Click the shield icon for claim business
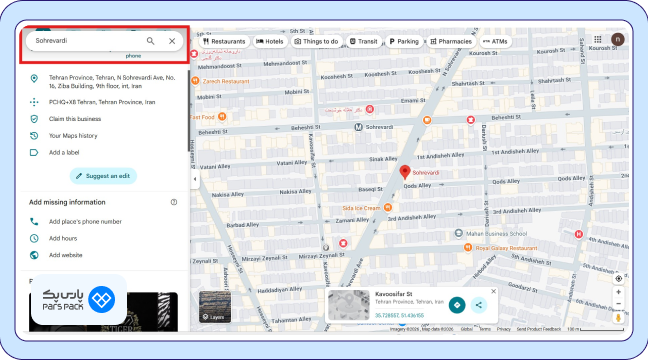This screenshot has height=360, width=648. 34,119
